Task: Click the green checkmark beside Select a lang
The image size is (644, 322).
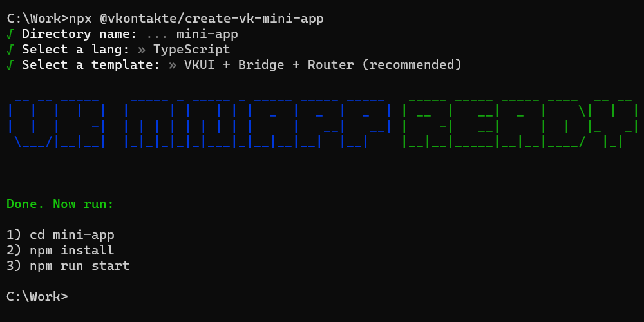Action: click(10, 50)
